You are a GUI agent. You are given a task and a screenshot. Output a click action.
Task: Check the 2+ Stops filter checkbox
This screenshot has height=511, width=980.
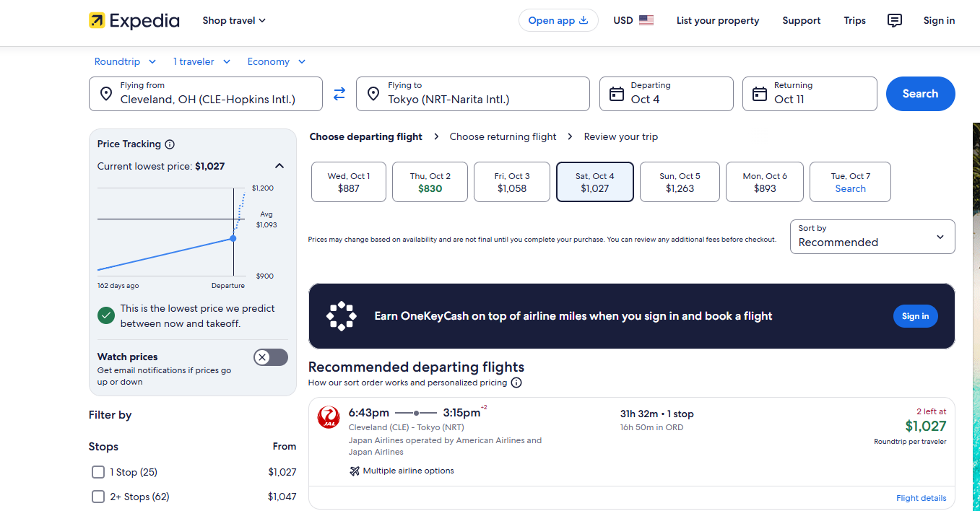(98, 497)
